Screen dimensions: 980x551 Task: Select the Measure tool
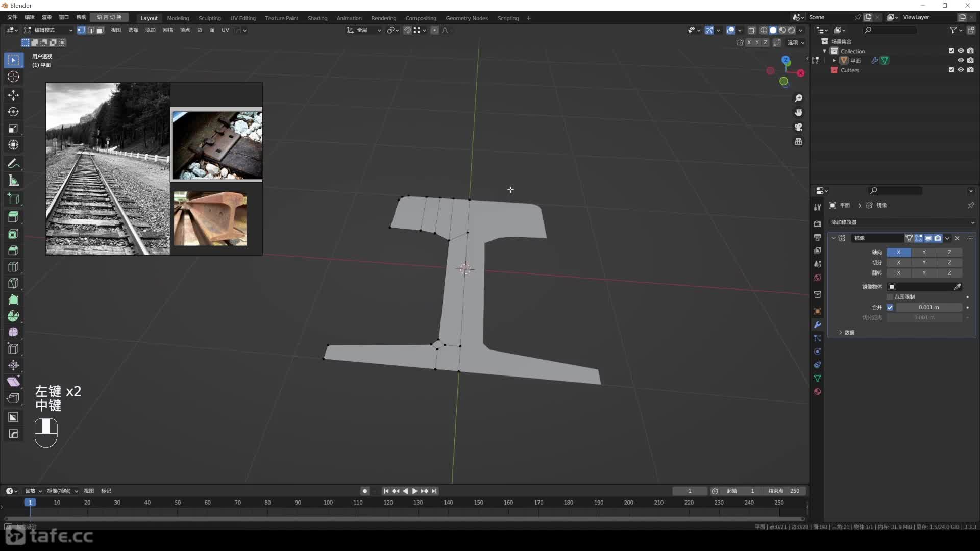coord(13,181)
